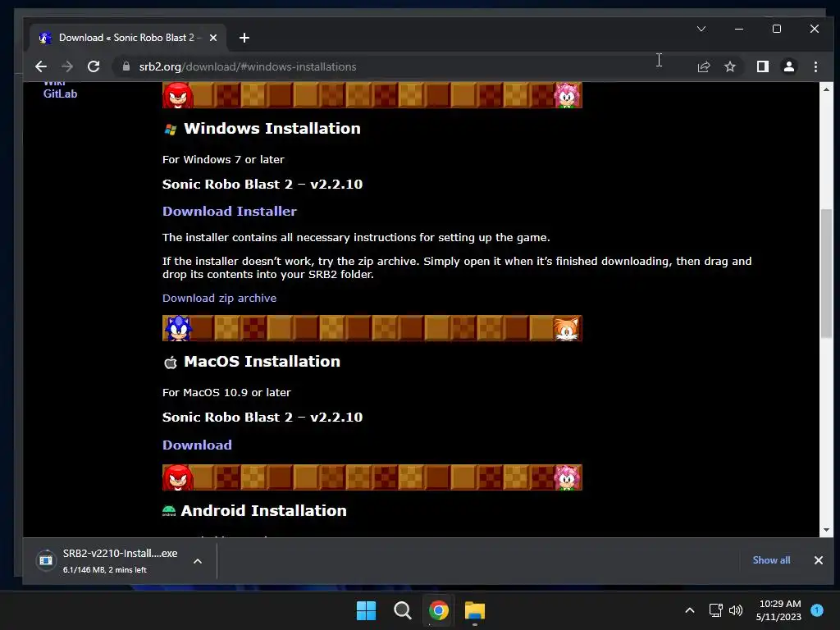Screen dimensions: 840x630
Task: Click the vertical scrollbar thumb
Action: coord(827,273)
